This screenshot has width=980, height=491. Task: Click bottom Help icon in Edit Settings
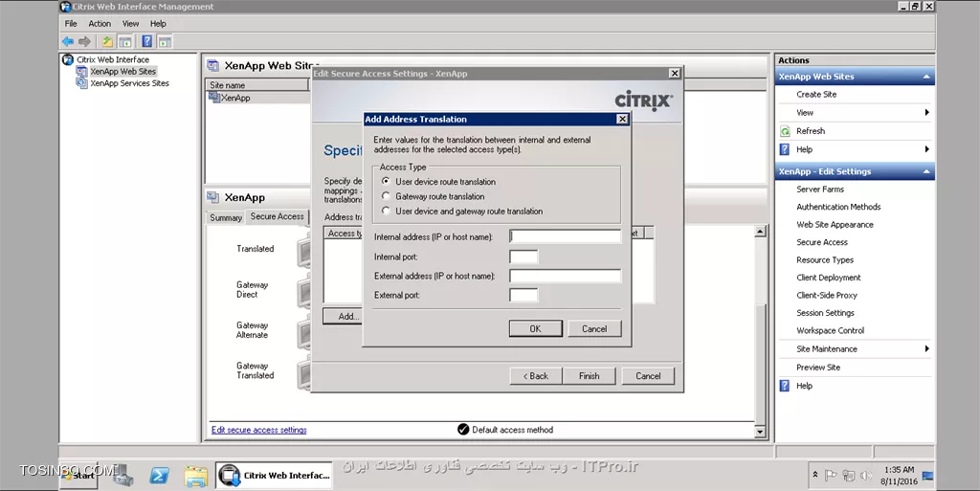pos(785,386)
